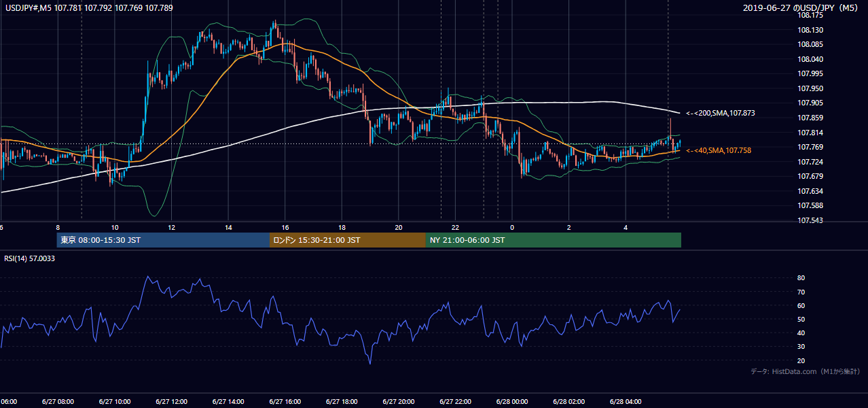Click price axis value 107.950
868x408 pixels.
pyautogui.click(x=810, y=88)
